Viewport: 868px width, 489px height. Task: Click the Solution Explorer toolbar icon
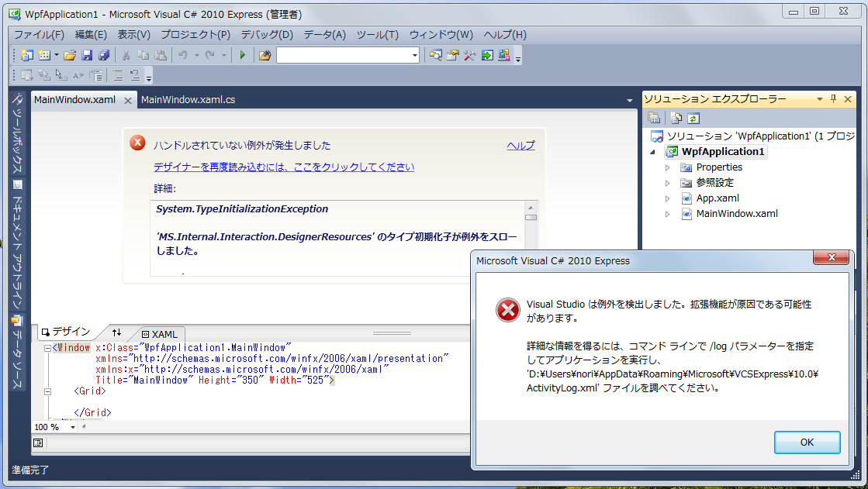[x=436, y=55]
